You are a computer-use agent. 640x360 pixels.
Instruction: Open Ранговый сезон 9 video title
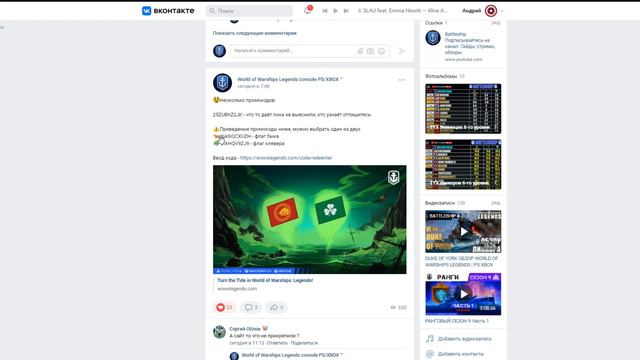coord(457,321)
